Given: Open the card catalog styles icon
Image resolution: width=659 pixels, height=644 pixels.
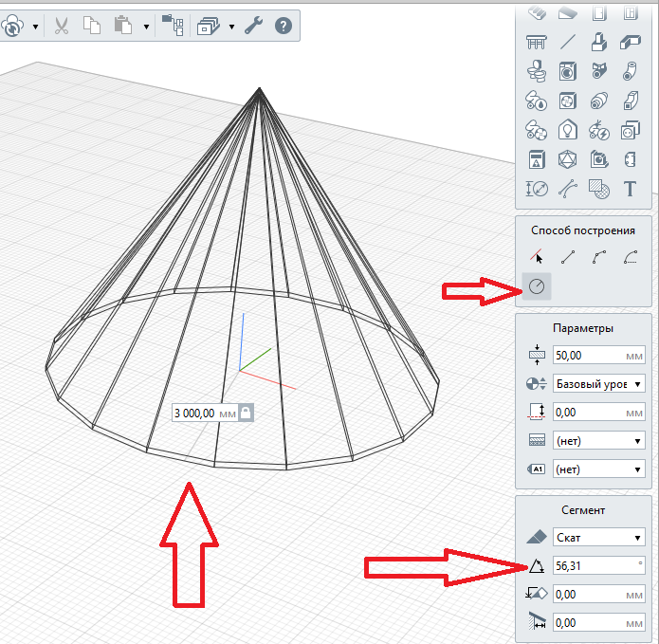Looking at the screenshot, I should coord(209,26).
